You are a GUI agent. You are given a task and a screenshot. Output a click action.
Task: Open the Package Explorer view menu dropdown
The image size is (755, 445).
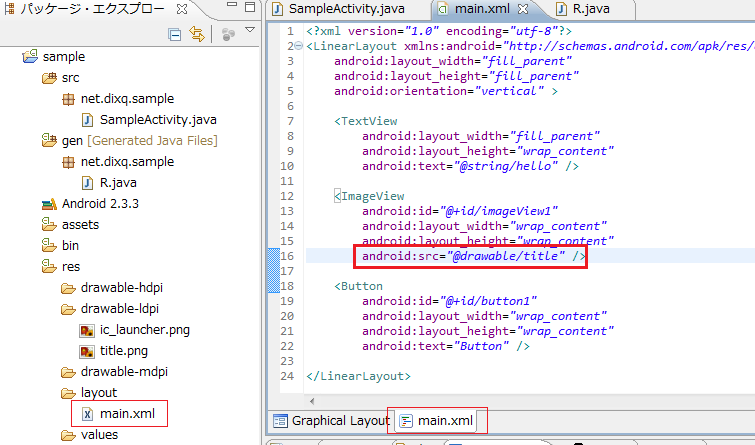point(249,30)
